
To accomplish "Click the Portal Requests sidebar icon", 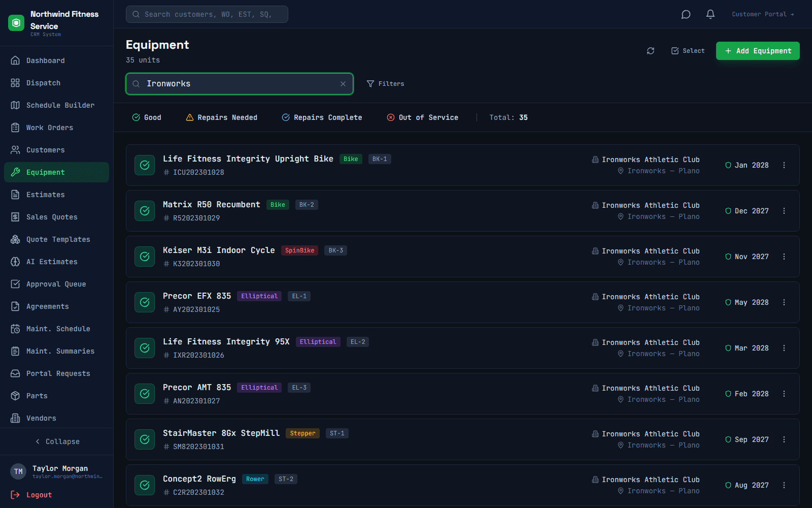I will click(15, 373).
